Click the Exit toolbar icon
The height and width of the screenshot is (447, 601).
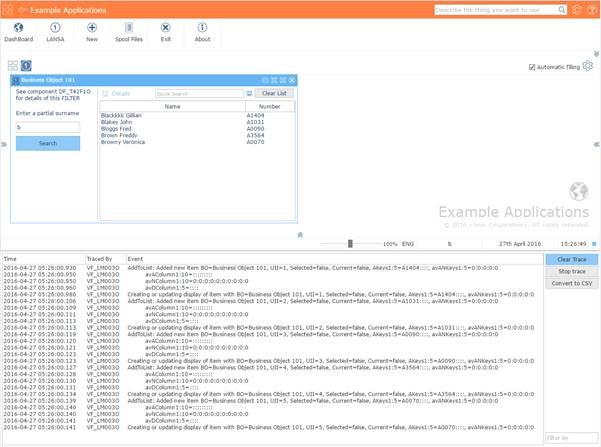166,28
